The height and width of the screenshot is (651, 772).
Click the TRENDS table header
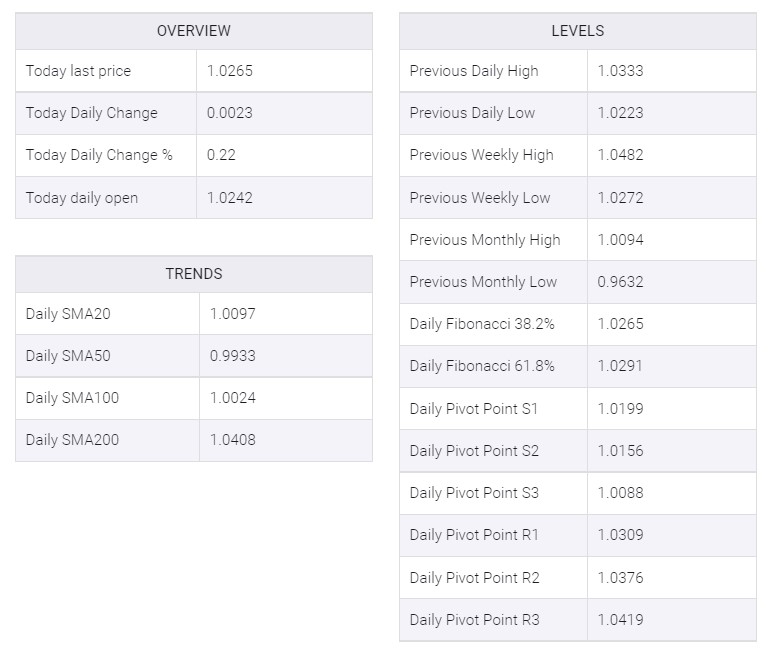tap(193, 273)
